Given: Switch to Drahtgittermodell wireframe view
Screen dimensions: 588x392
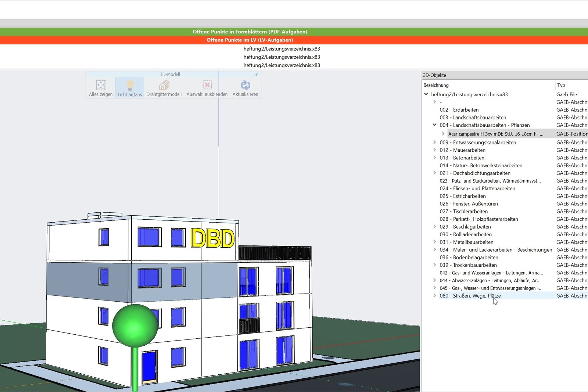Looking at the screenshot, I should tap(164, 85).
